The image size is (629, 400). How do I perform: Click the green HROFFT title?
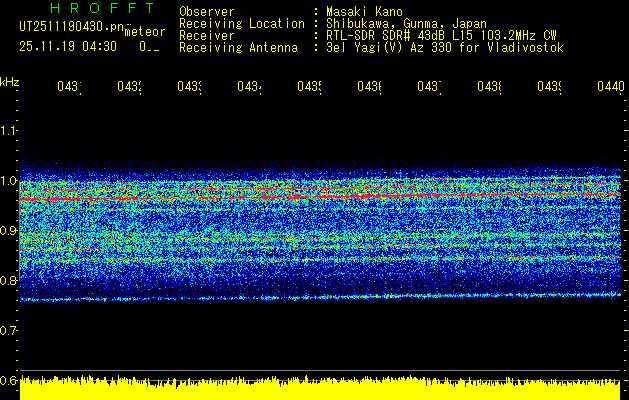[103, 8]
